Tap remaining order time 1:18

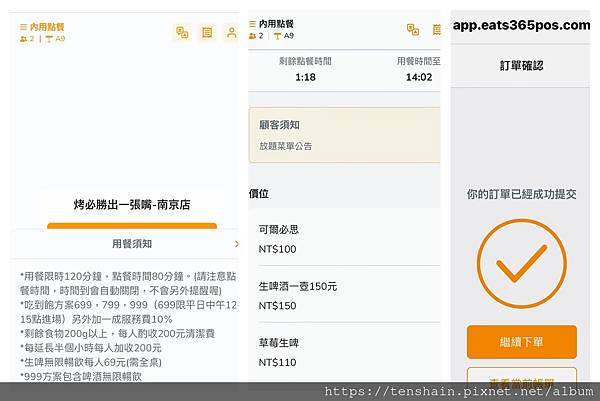(305, 77)
